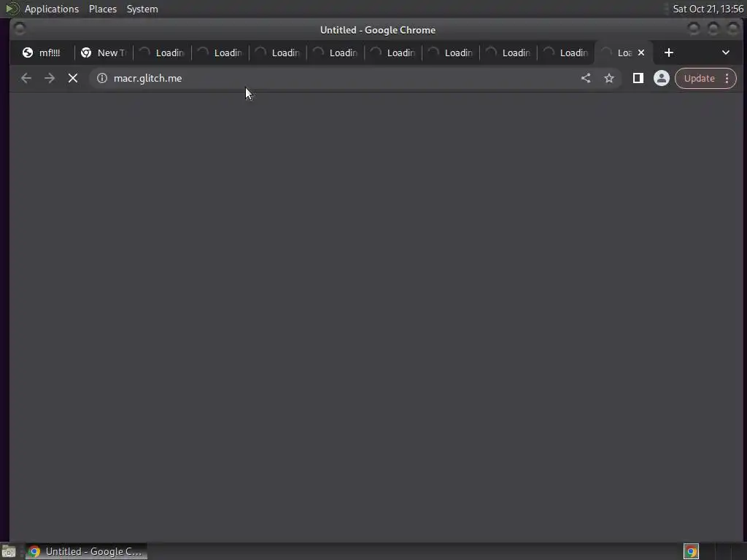Switch to the mf!!!! tab
The image size is (747, 560).
(43, 52)
